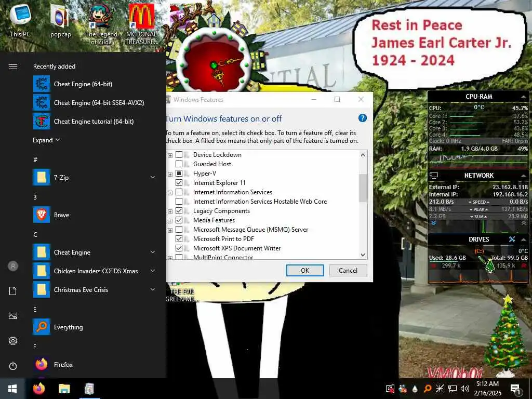
Task: Expand Cheat Engine folder chevron
Action: coord(153,252)
